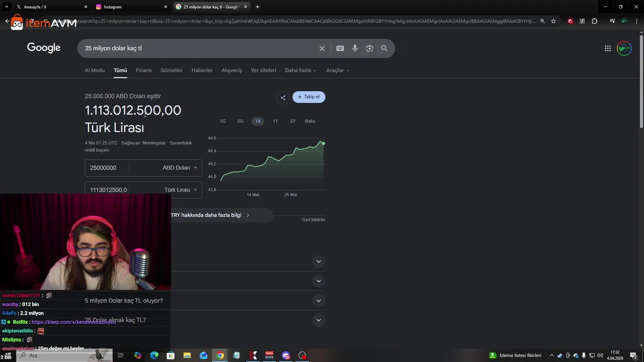Open the red extension icon in Chrome toolbar
This screenshot has width=644, height=362.
click(570, 21)
